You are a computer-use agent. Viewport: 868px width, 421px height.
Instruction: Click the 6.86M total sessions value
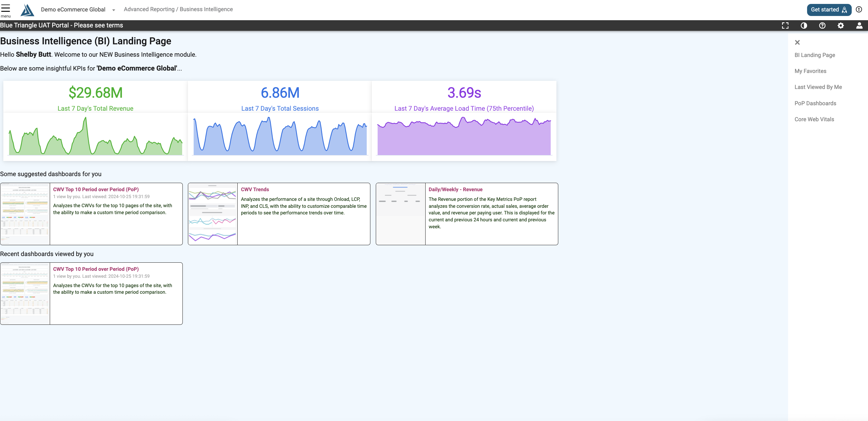[x=280, y=93]
